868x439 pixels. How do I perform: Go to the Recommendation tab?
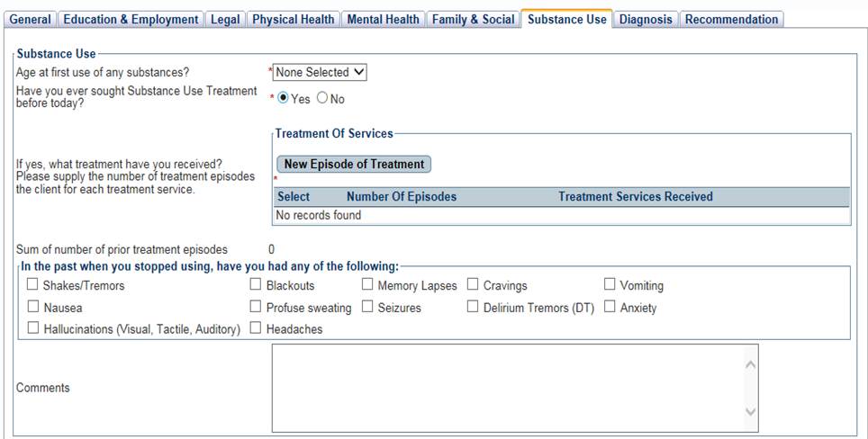(731, 19)
